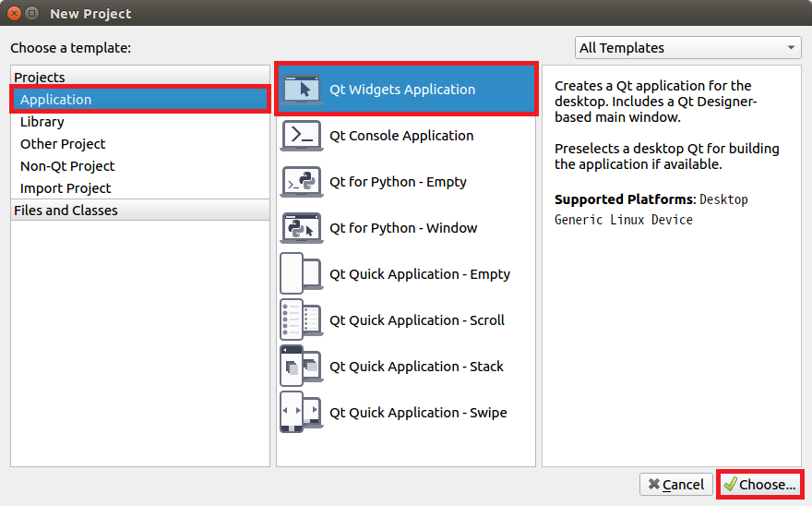
Task: Choose 'Qt for Python - Window' label
Action: [403, 228]
